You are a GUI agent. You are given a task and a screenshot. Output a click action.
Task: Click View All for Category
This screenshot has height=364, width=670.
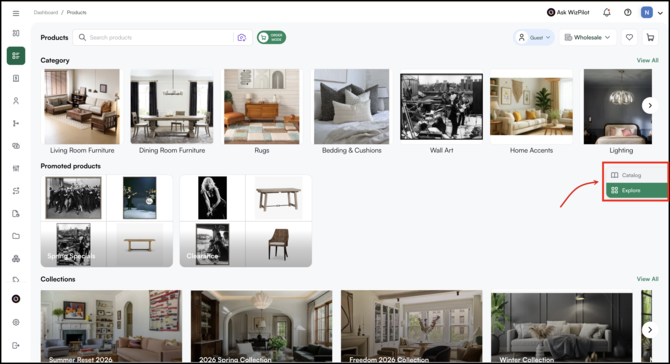tap(647, 60)
